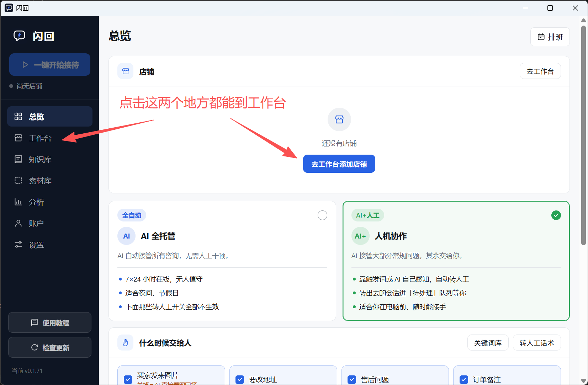The width and height of the screenshot is (588, 385).
Task: Select the AI 全托管 radio button
Action: [x=322, y=215]
